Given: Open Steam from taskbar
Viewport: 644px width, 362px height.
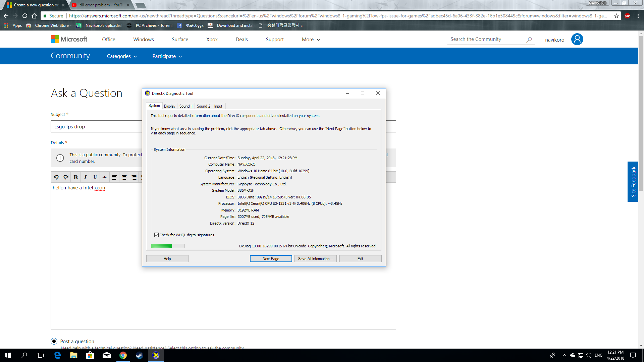Looking at the screenshot, I should pyautogui.click(x=139, y=355).
